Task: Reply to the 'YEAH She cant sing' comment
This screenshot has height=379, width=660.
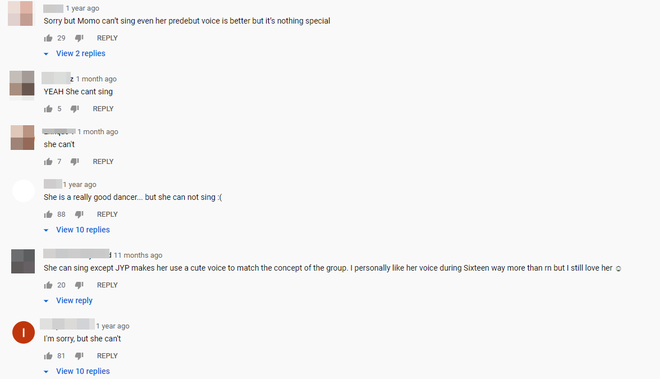Action: click(103, 109)
